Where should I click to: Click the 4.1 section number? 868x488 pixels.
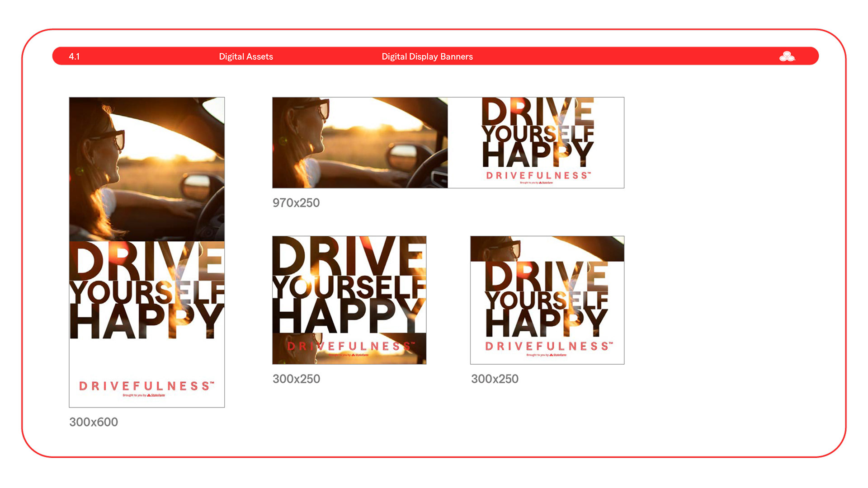click(x=74, y=56)
